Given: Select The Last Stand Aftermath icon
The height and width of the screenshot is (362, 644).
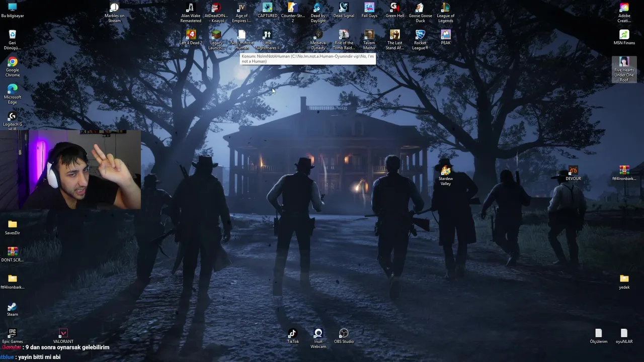Looking at the screenshot, I should (394, 40).
